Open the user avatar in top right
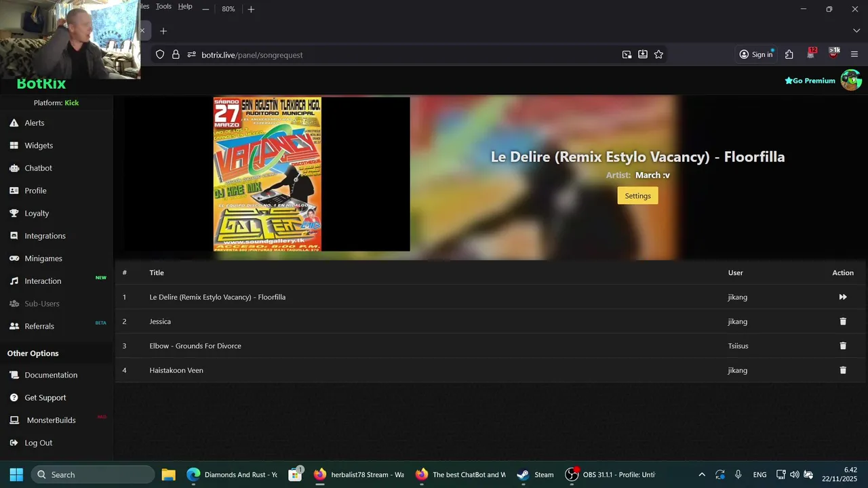 (x=851, y=80)
